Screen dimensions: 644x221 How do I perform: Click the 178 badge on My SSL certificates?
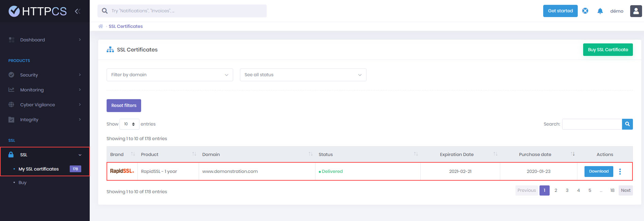pos(75,169)
